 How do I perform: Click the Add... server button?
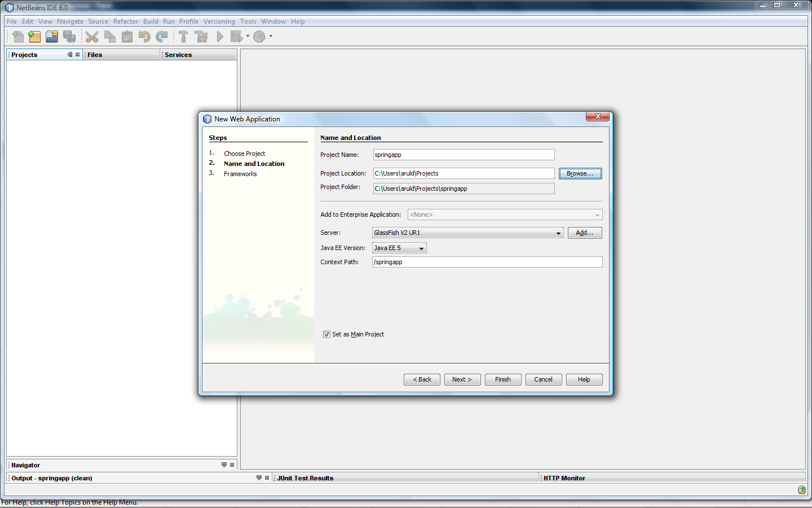coord(585,233)
